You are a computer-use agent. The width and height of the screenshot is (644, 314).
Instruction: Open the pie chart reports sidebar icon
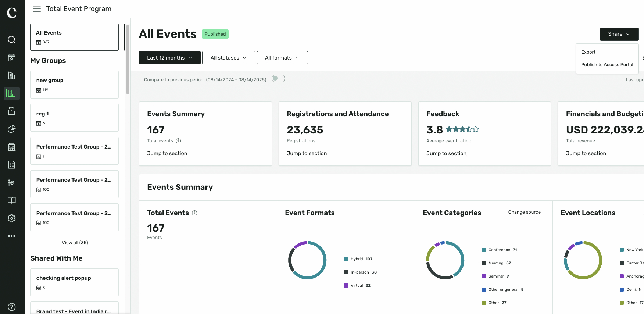pos(12,129)
